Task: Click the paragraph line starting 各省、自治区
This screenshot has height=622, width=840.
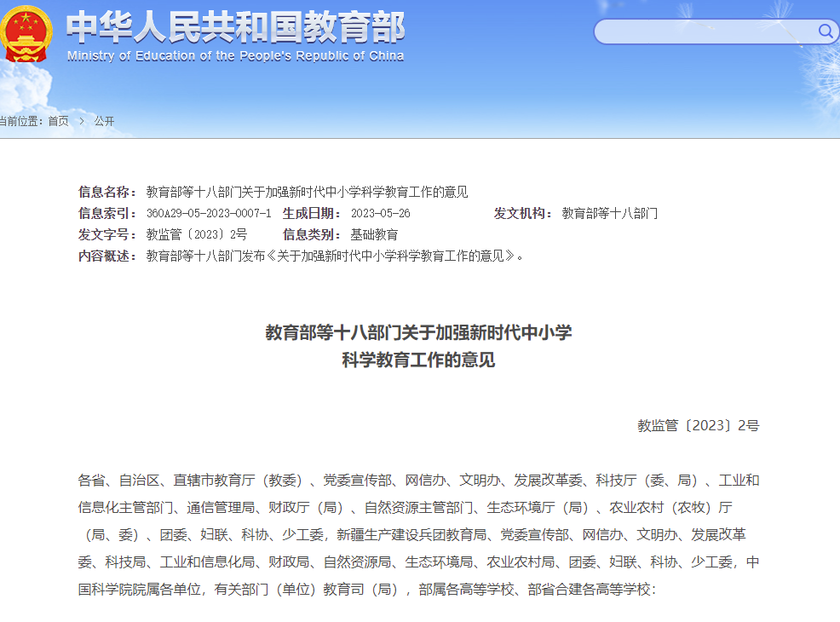Action: 418,480
